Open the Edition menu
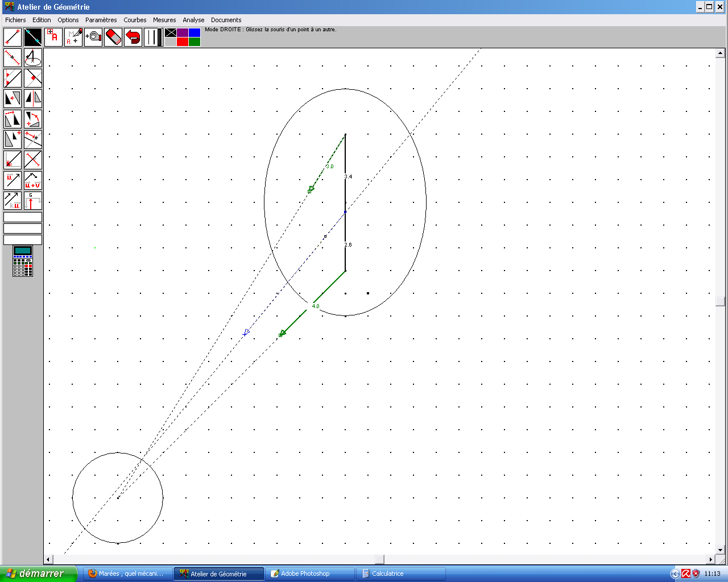Screen dimensions: 728x582 [42, 20]
